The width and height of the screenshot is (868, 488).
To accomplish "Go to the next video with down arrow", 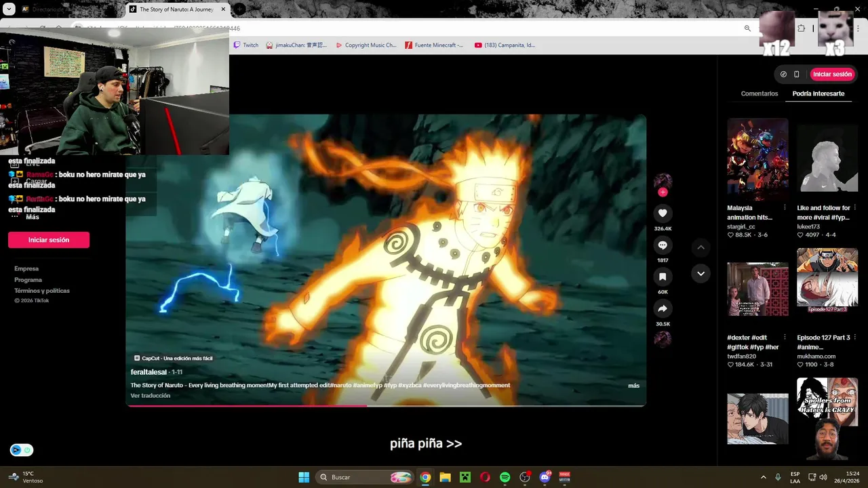I will tap(701, 273).
